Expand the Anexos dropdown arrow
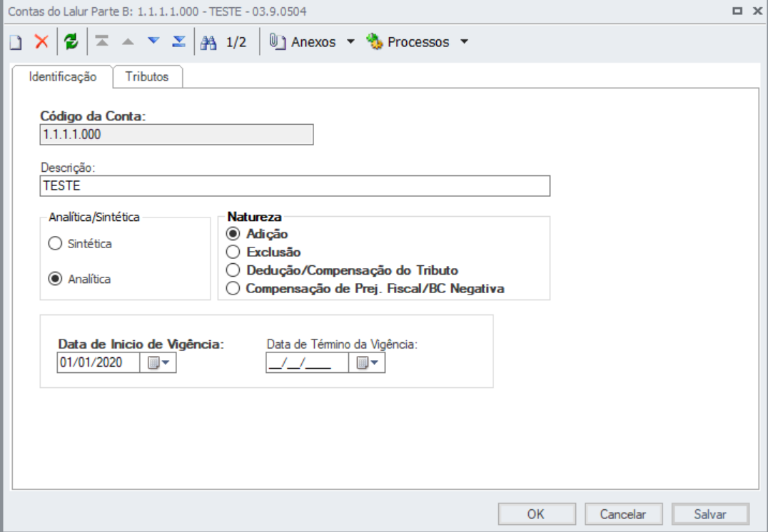The width and height of the screenshot is (768, 532). click(x=349, y=41)
